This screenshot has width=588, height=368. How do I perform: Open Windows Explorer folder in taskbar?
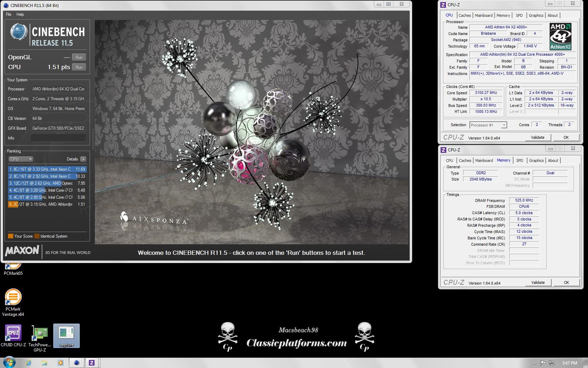(x=44, y=363)
